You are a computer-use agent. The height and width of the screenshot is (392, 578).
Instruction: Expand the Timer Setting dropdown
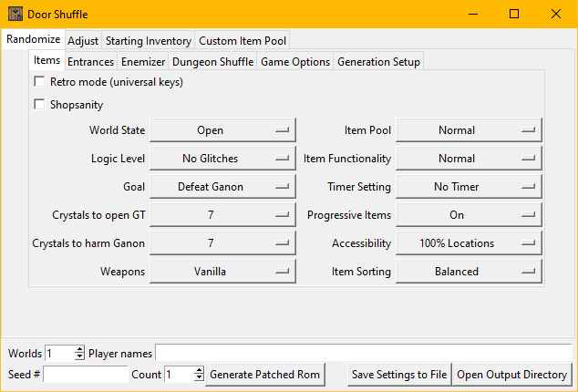click(x=469, y=187)
